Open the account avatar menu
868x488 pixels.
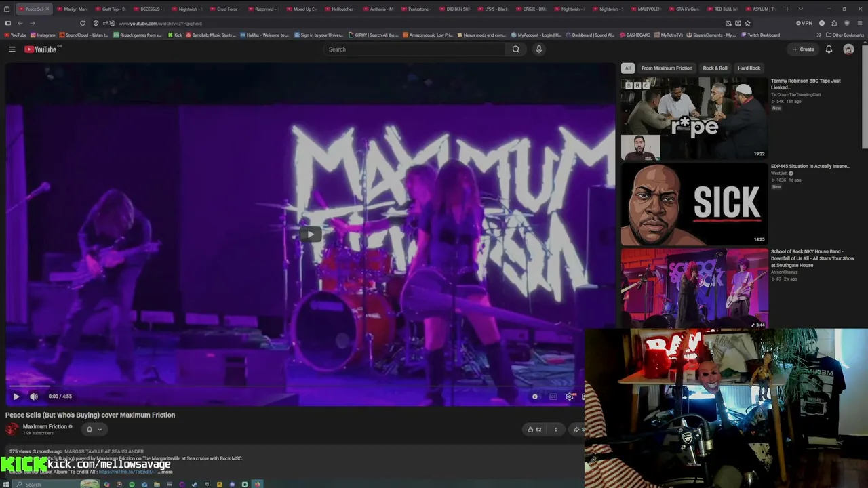pyautogui.click(x=848, y=49)
